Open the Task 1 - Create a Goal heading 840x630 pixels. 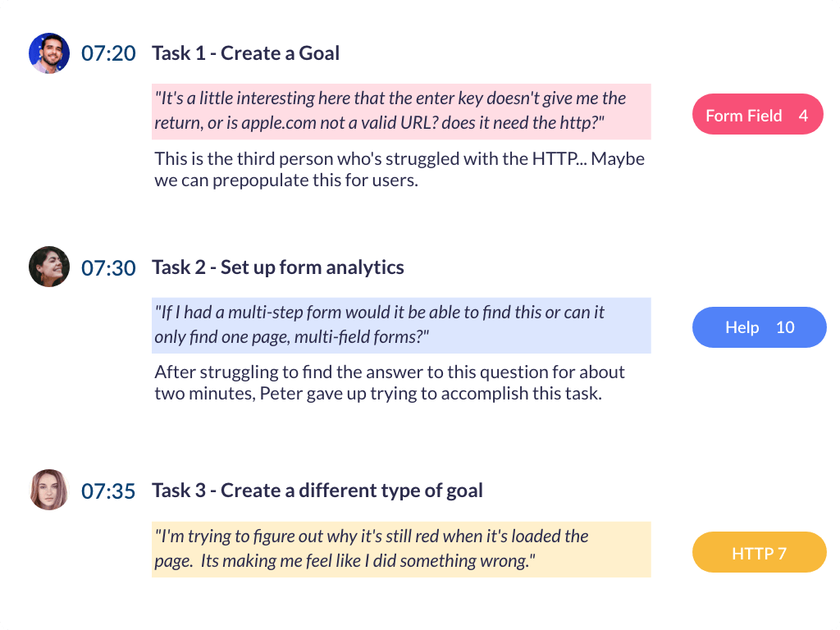point(245,54)
